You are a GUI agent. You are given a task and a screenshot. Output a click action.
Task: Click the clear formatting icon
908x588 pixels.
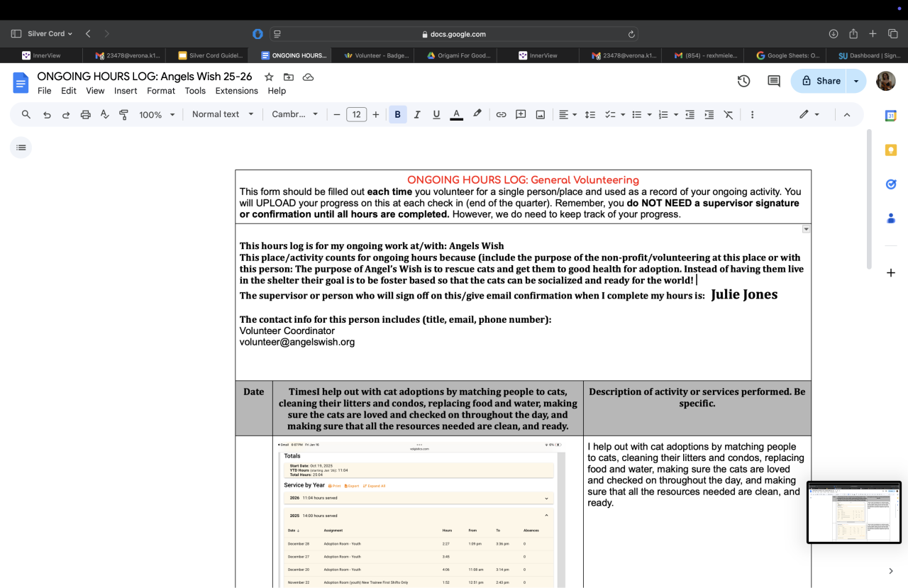tap(728, 114)
